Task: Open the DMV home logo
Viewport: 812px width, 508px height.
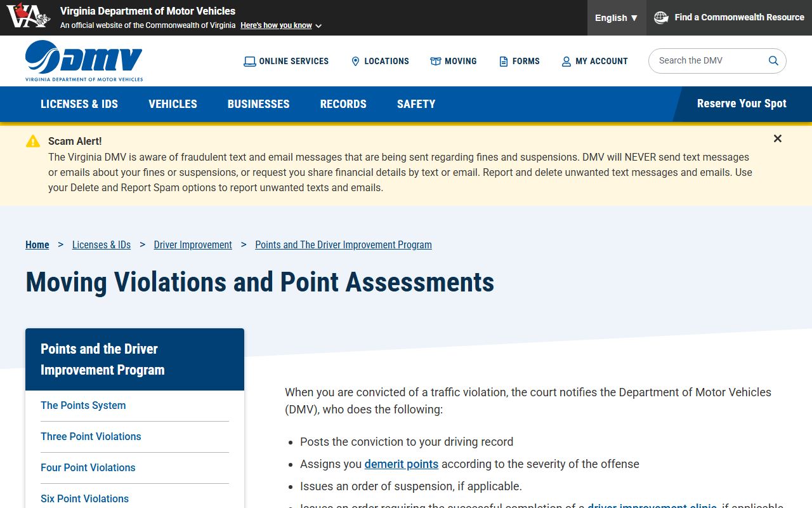Action: (x=84, y=61)
